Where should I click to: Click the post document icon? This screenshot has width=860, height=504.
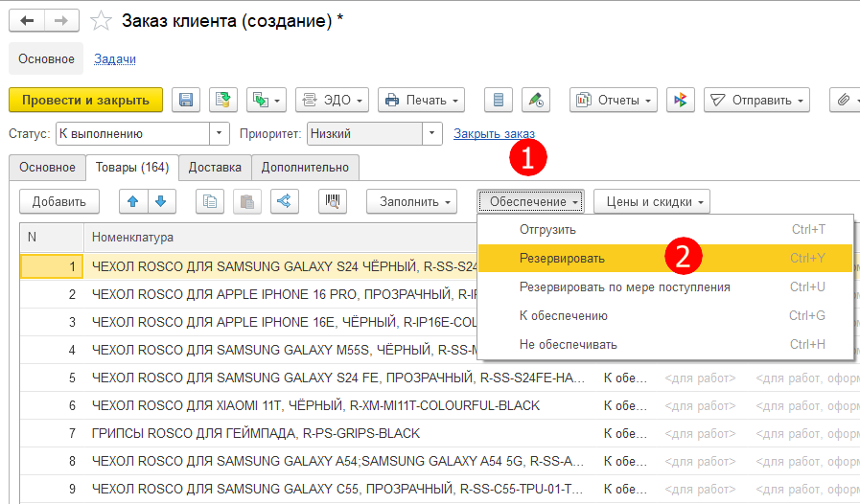(222, 100)
